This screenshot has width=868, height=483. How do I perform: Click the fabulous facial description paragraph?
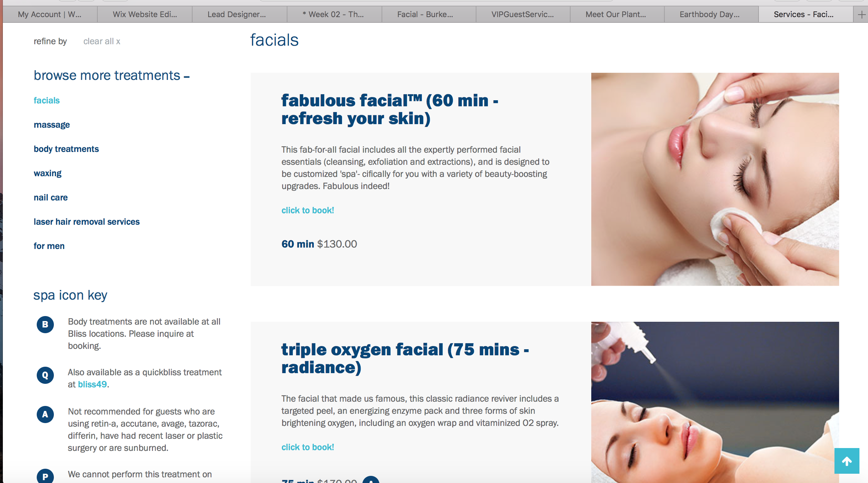415,168
